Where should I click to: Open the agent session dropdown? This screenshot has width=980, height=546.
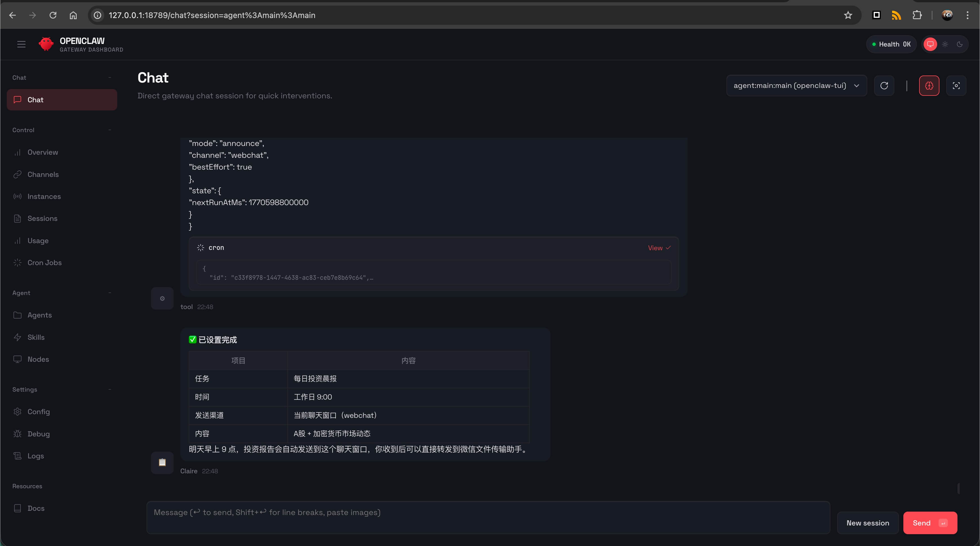tap(796, 86)
